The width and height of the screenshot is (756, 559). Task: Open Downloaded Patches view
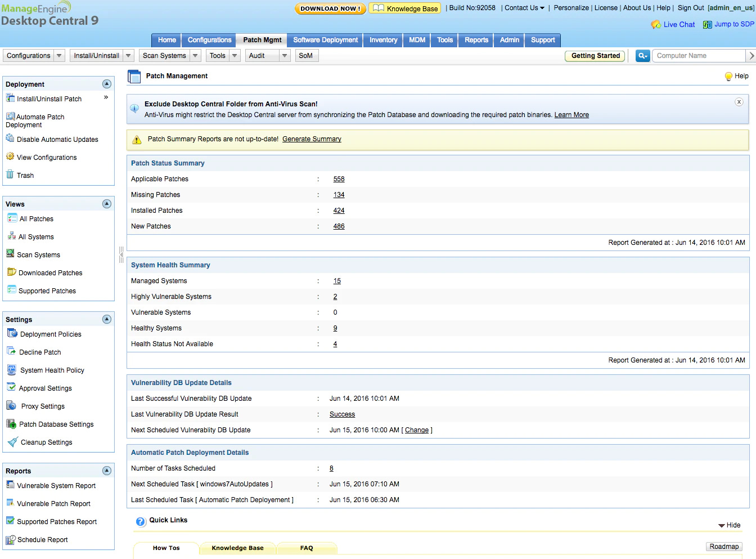[x=49, y=272]
